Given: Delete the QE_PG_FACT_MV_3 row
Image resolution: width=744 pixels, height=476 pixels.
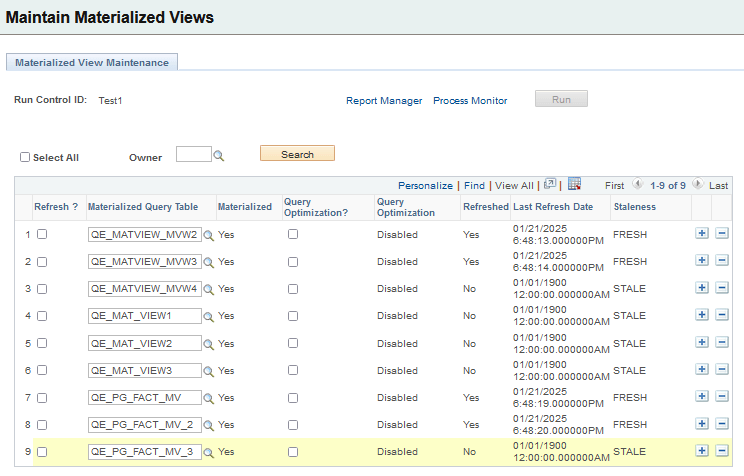Looking at the screenshot, I should (x=722, y=450).
